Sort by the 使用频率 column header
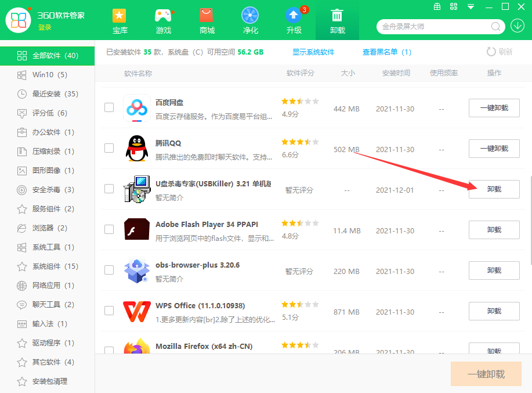This screenshot has width=532, height=393. [444, 73]
